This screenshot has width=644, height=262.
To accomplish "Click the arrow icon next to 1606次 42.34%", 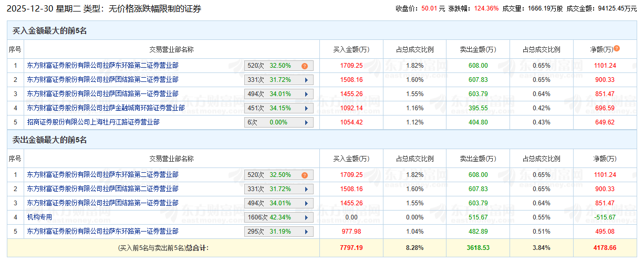I will (305, 217).
